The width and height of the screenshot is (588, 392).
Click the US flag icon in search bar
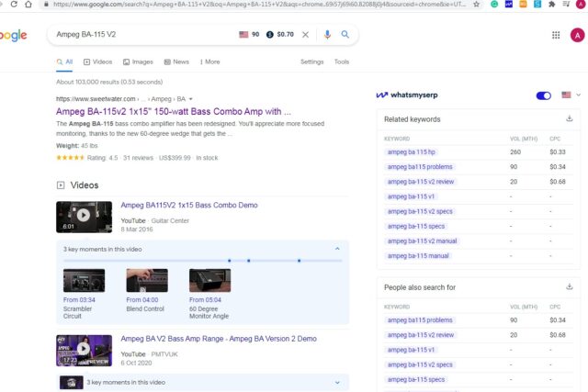point(243,35)
